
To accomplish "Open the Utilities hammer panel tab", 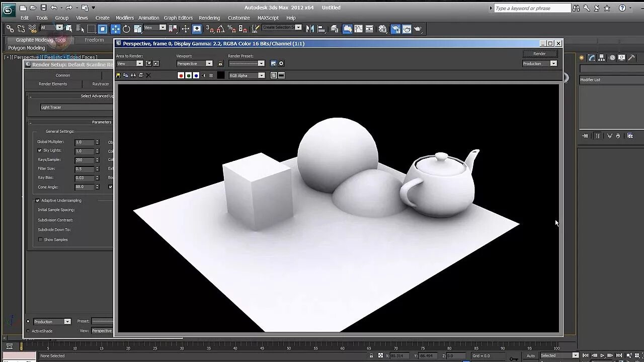I will (631, 58).
